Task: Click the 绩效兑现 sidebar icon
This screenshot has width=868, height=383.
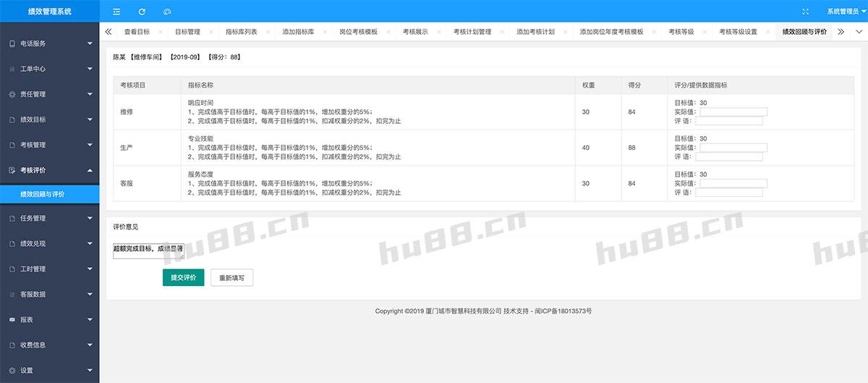Action: click(12, 243)
